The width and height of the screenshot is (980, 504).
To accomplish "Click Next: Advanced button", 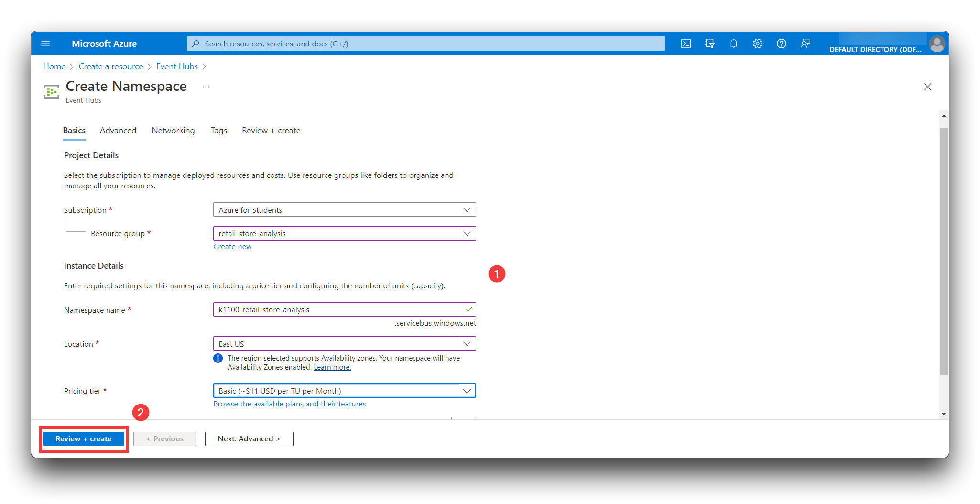I will click(249, 439).
